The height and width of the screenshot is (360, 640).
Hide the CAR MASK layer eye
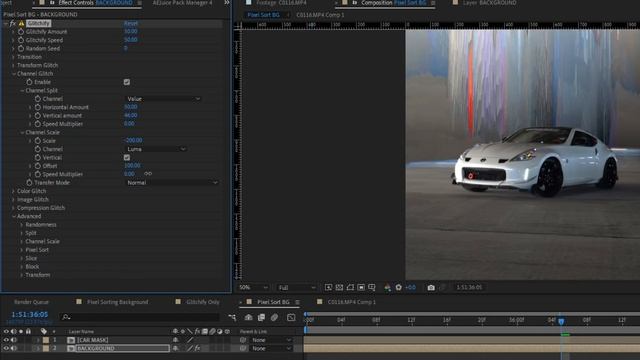point(6,340)
